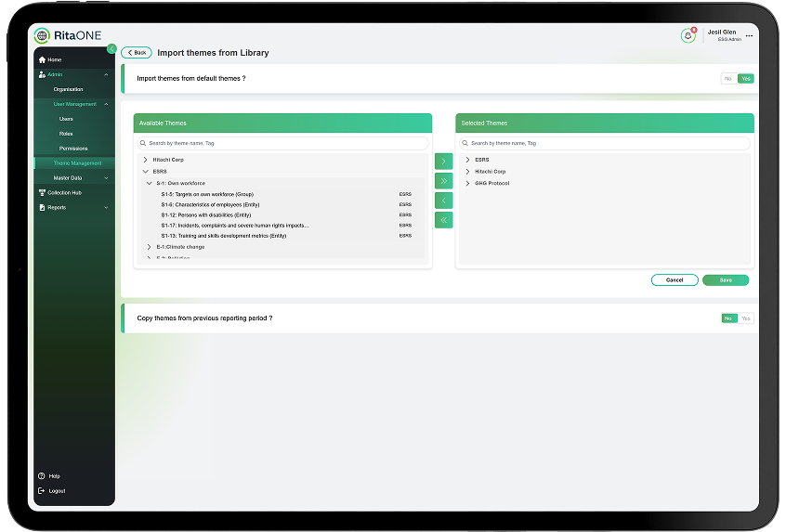Collapse the S-1: Own workforce node
The image size is (786, 532).
coord(150,183)
